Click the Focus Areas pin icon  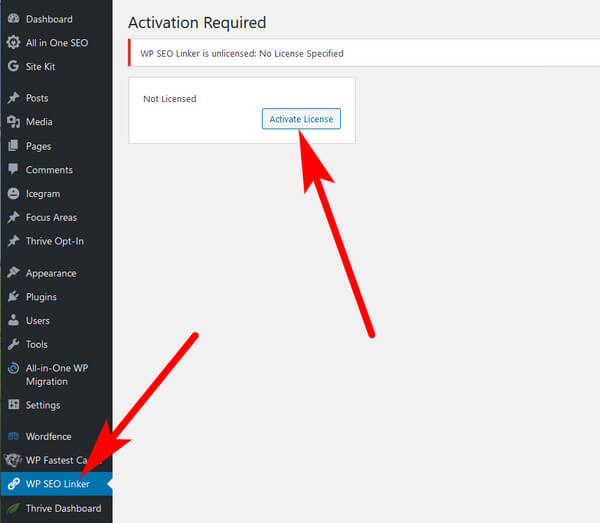click(x=13, y=217)
